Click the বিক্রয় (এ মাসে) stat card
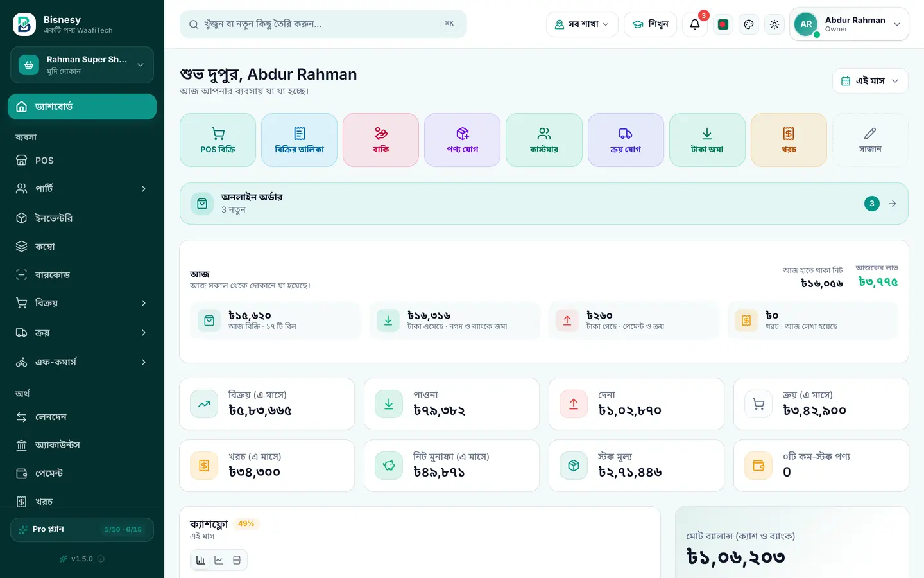Viewport: 924px width, 578px height. point(267,404)
